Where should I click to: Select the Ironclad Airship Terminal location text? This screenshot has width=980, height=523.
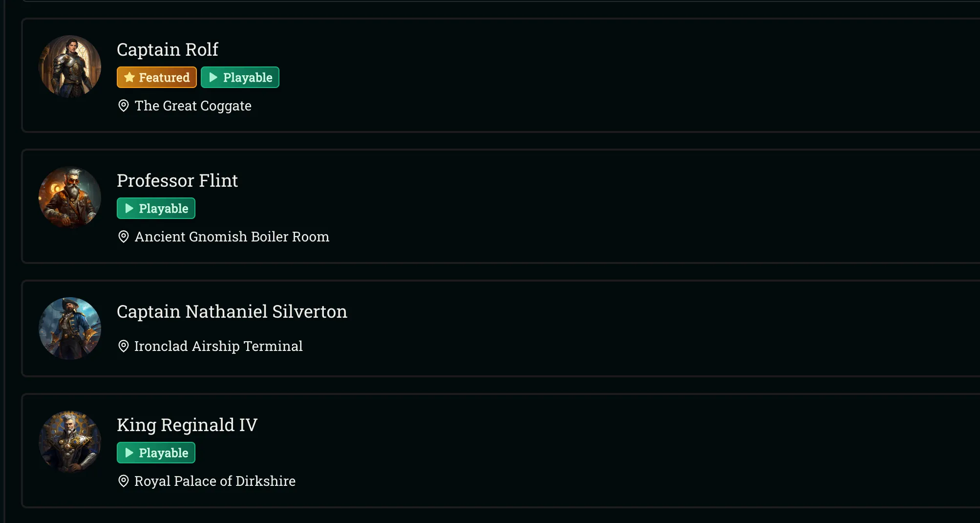coord(218,346)
